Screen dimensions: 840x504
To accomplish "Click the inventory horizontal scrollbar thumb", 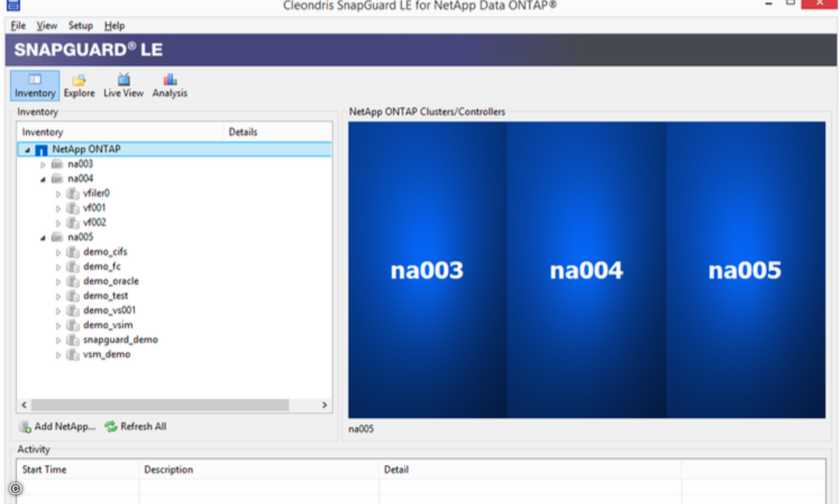I will click(x=160, y=405).
